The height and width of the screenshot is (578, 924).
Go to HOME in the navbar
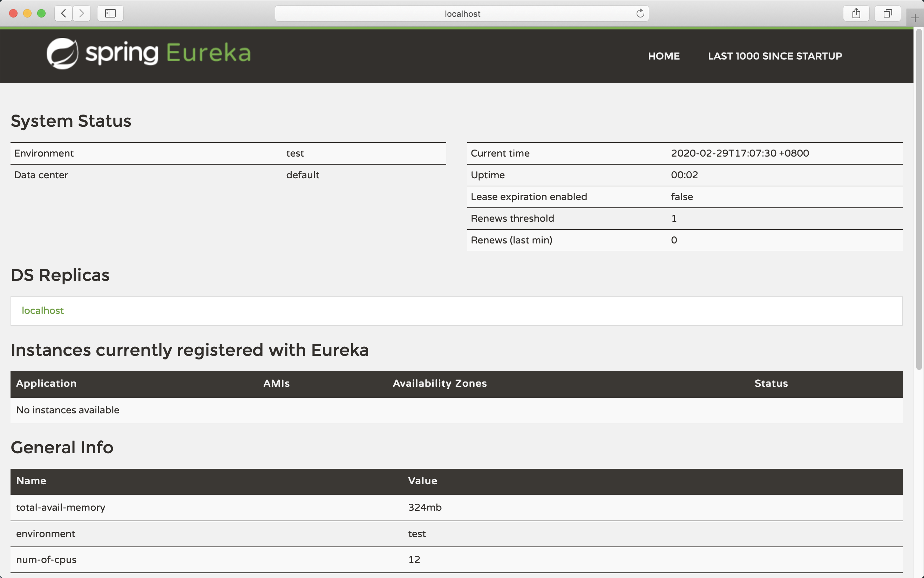[664, 56]
